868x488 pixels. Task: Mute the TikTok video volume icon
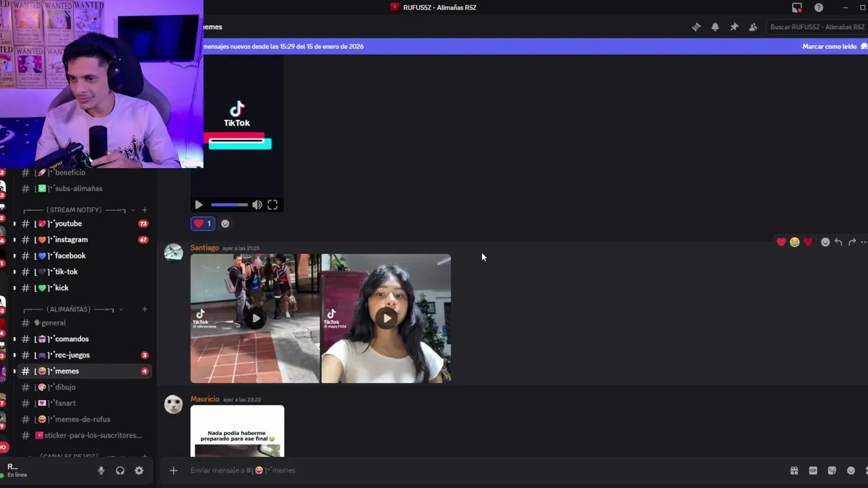click(x=257, y=205)
